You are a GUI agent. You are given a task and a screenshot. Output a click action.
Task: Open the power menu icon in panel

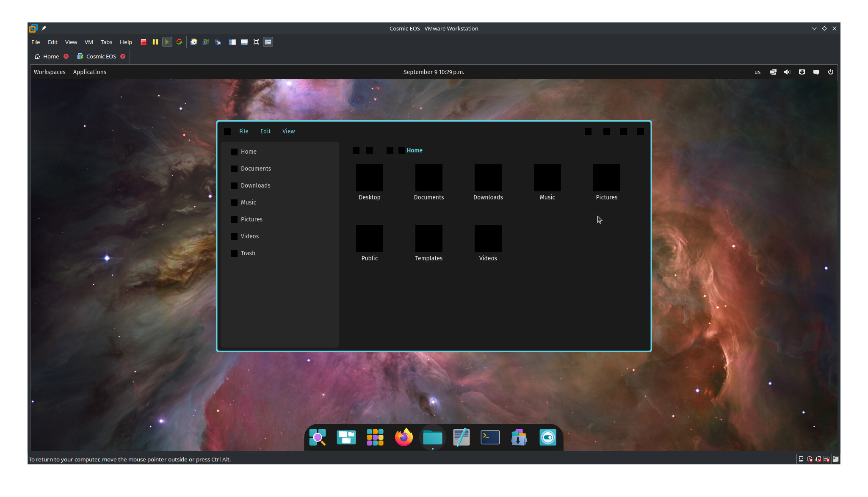coord(831,72)
